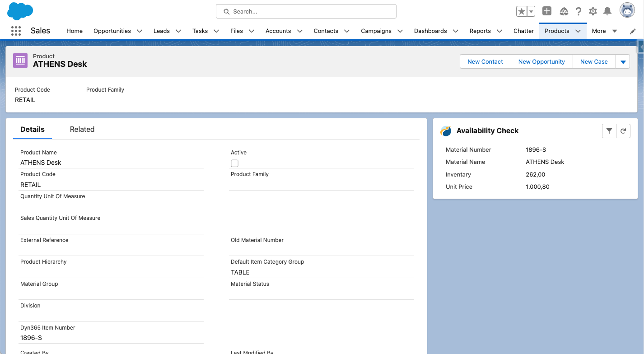Click the Availability Check logo icon
This screenshot has height=354, width=644.
point(446,131)
